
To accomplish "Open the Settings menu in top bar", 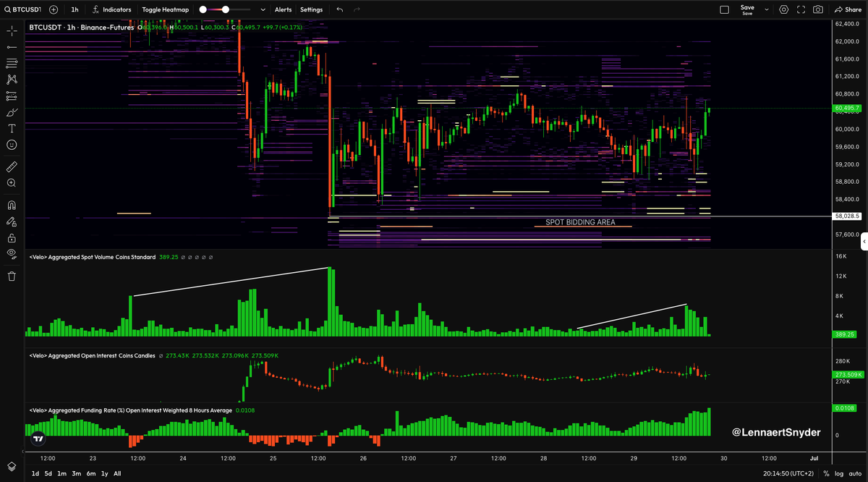I will 312,9.
